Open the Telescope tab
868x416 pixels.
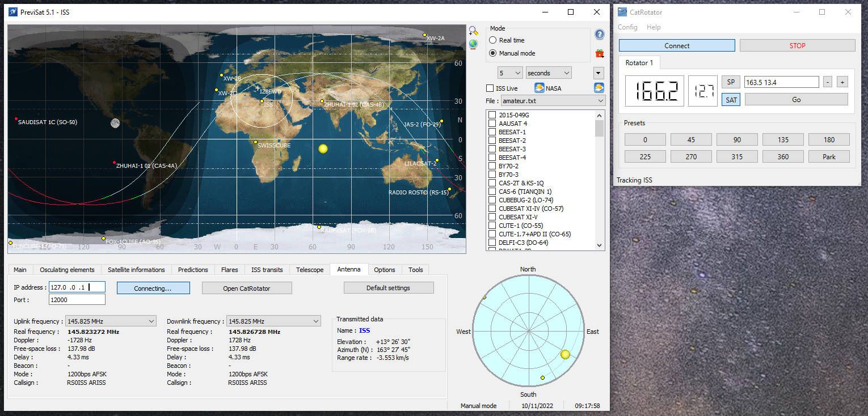pyautogui.click(x=310, y=270)
